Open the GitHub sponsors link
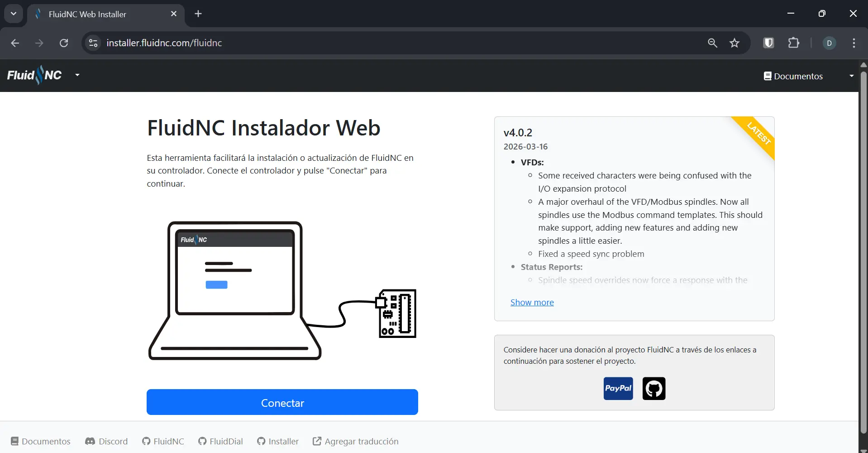This screenshot has width=868, height=453. (x=653, y=388)
